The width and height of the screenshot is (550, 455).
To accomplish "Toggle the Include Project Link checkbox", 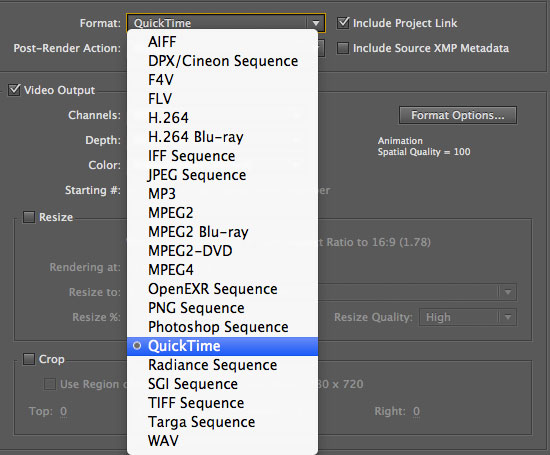I will point(343,23).
